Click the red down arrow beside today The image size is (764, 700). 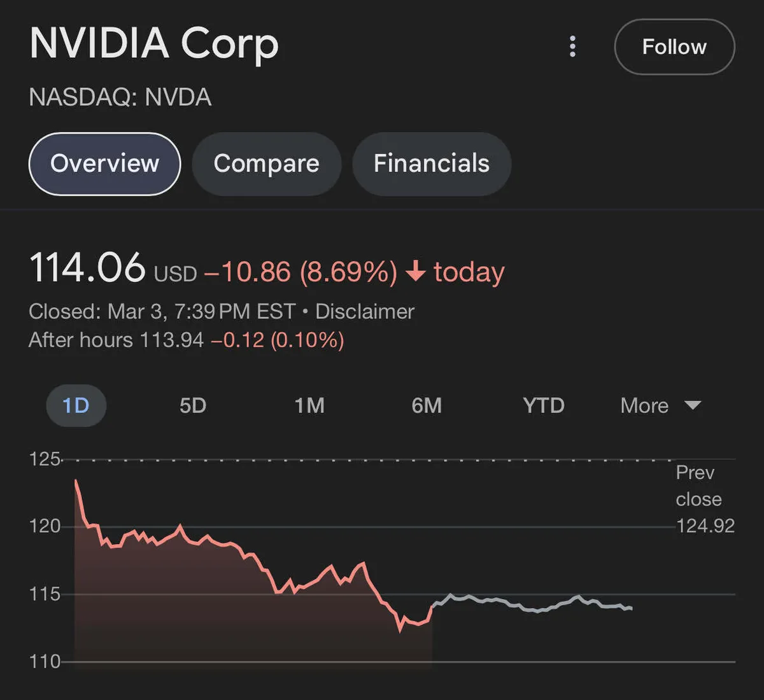pyautogui.click(x=415, y=271)
